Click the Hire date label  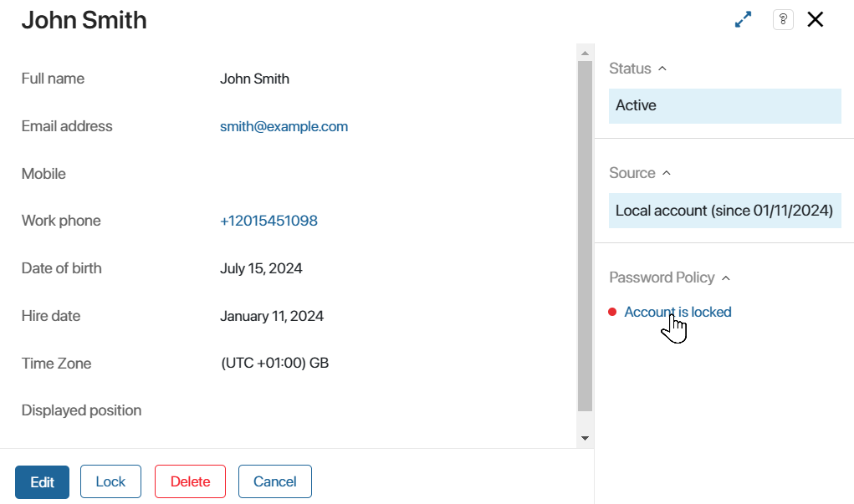coord(51,316)
